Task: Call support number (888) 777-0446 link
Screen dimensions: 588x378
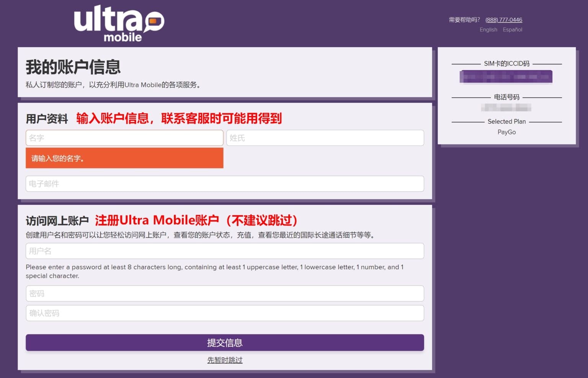Action: (504, 20)
